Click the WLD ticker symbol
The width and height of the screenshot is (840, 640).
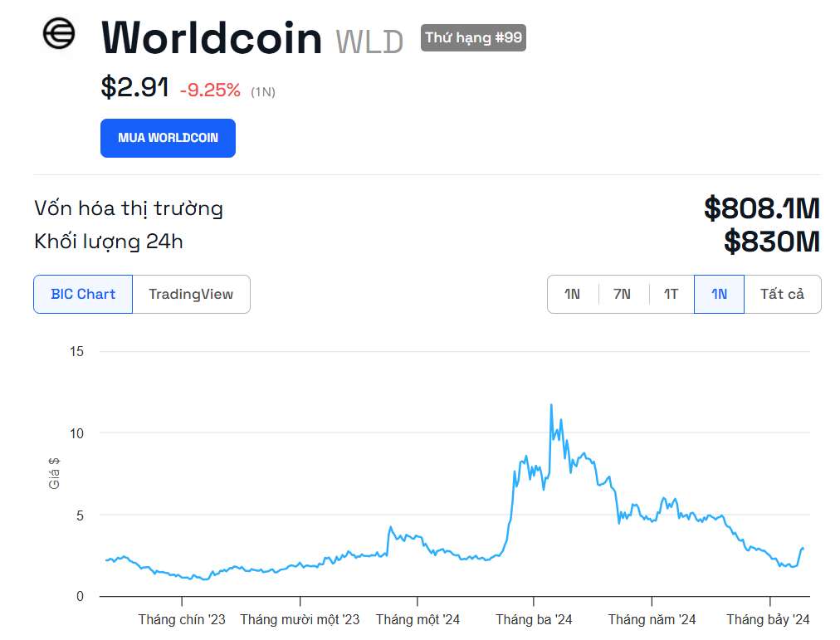tap(369, 42)
